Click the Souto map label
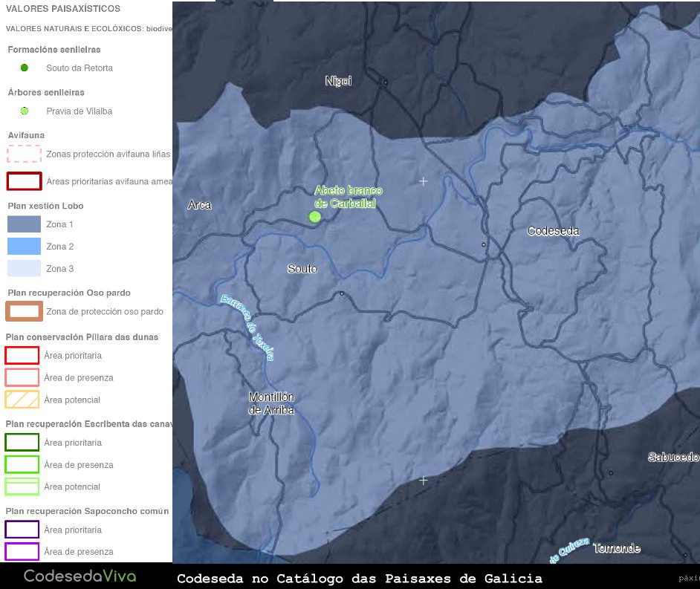 [x=302, y=269]
